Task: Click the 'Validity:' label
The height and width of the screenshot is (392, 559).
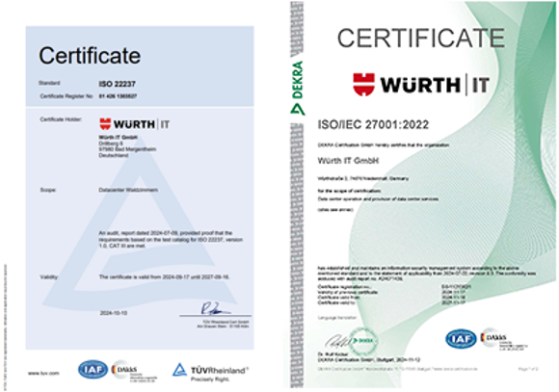Action: [49, 276]
